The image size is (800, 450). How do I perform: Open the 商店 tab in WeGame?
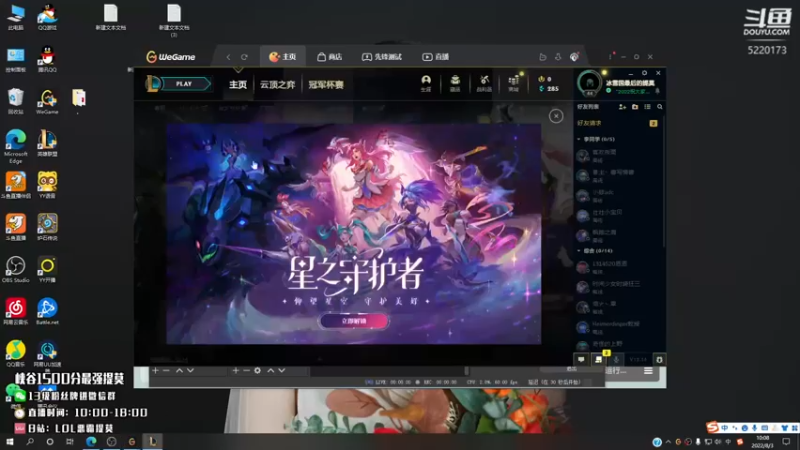[x=330, y=57]
